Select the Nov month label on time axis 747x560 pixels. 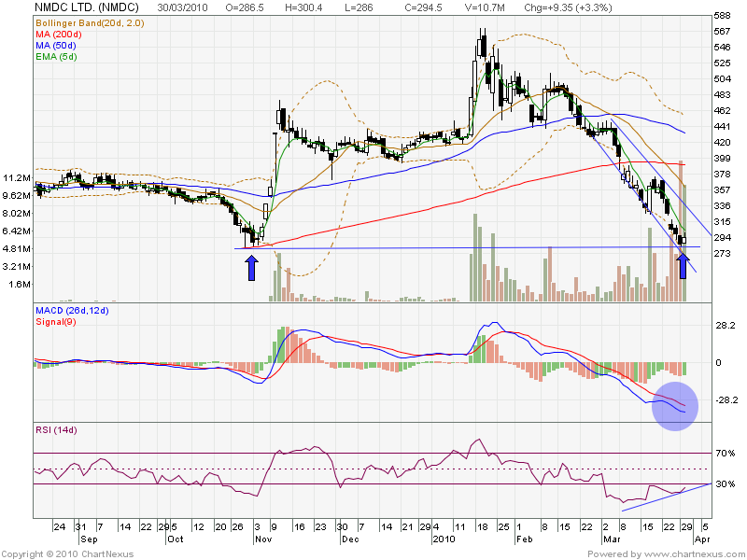(261, 539)
